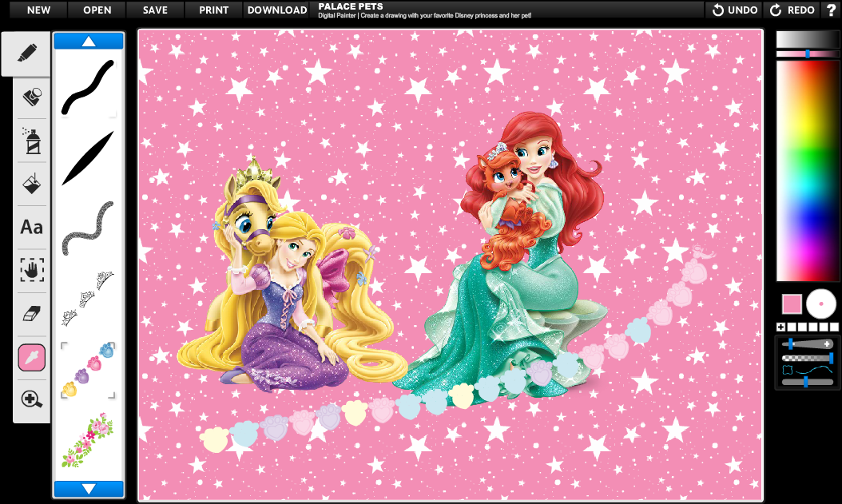Add color with plus swatch button
The image size is (842, 504).
780,327
